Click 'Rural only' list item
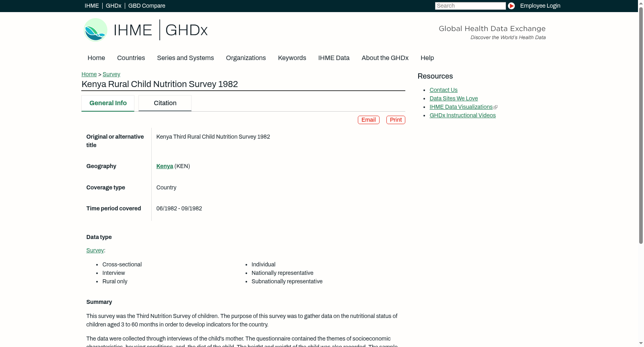 115,281
